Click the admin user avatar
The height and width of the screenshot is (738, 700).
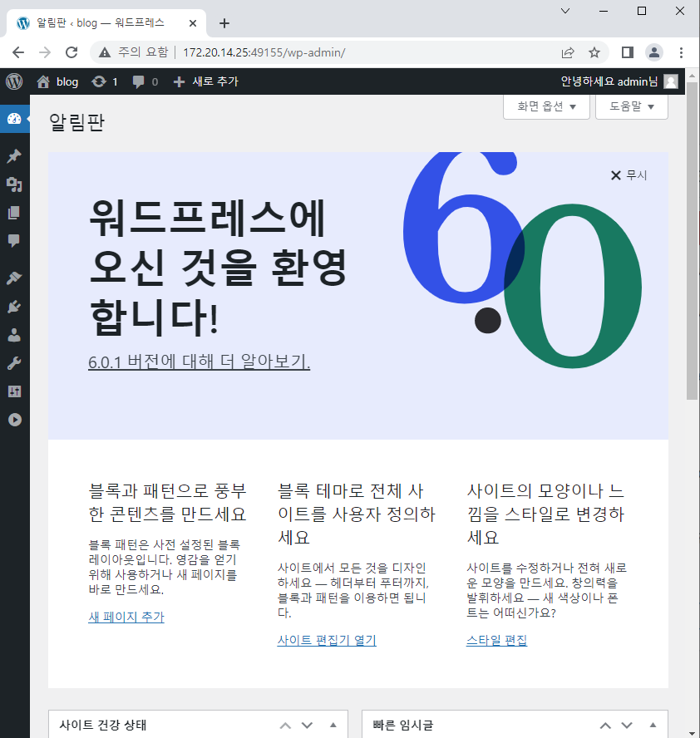671,81
